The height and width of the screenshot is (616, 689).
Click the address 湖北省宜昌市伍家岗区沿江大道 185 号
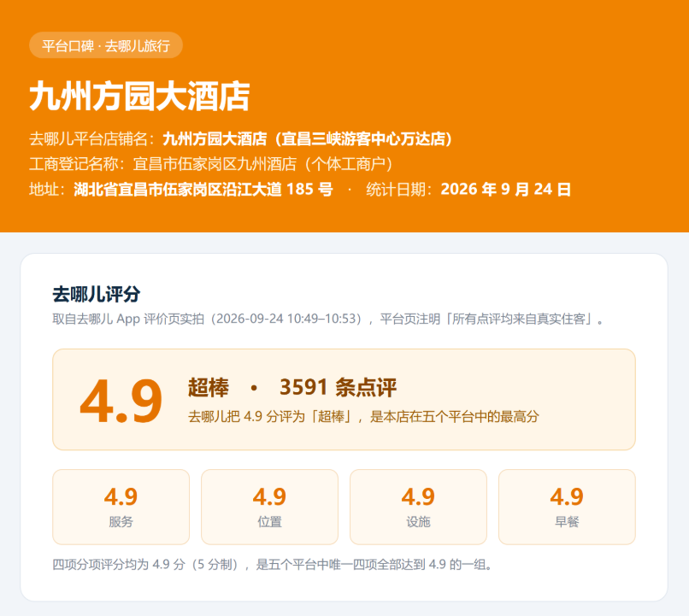203,189
